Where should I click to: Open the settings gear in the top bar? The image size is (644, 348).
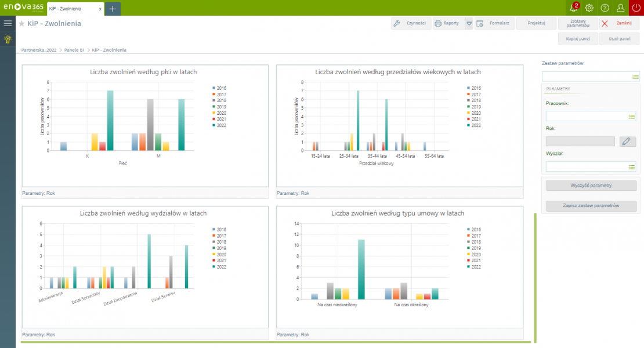[589, 8]
